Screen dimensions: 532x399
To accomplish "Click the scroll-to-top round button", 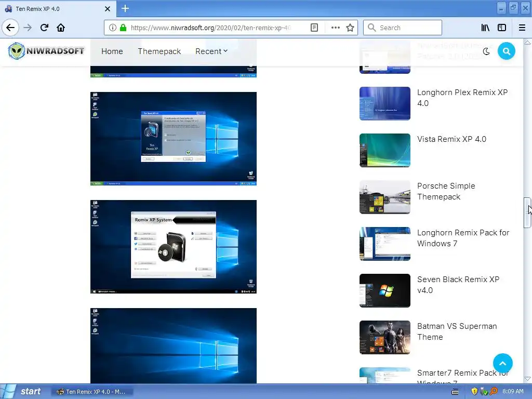I will (503, 363).
